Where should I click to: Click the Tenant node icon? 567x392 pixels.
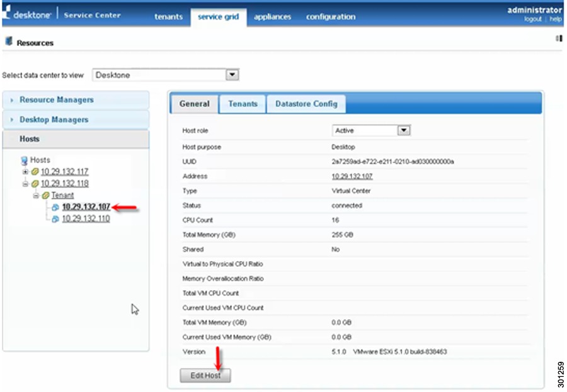(x=45, y=196)
